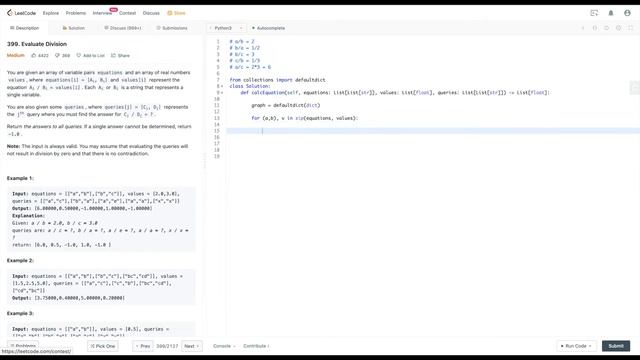640x360 pixels.
Task: Open the Python3 language dropdown
Action: click(227, 28)
